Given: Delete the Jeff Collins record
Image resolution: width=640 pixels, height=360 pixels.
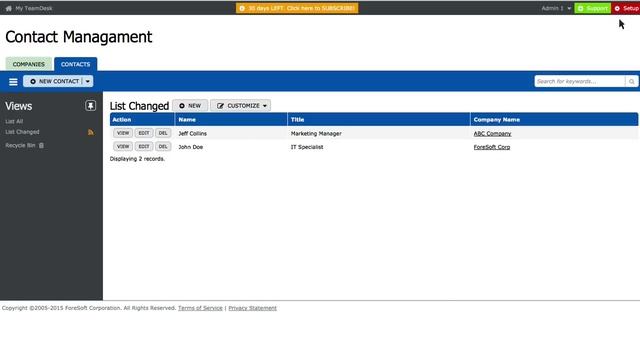Looking at the screenshot, I should [x=163, y=133].
